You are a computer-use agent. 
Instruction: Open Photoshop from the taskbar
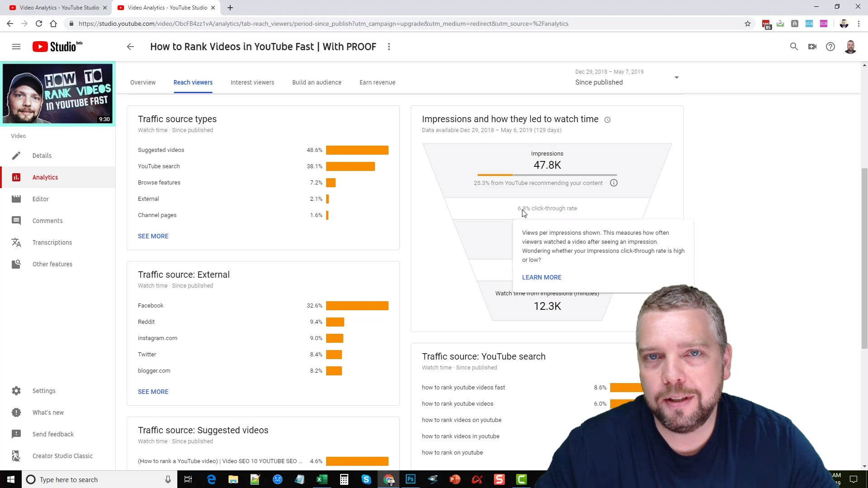click(x=411, y=479)
